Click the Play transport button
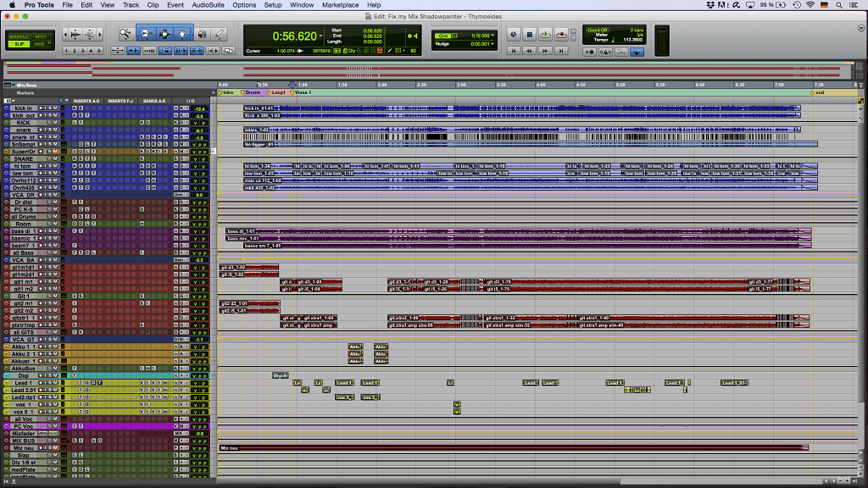 click(x=545, y=35)
